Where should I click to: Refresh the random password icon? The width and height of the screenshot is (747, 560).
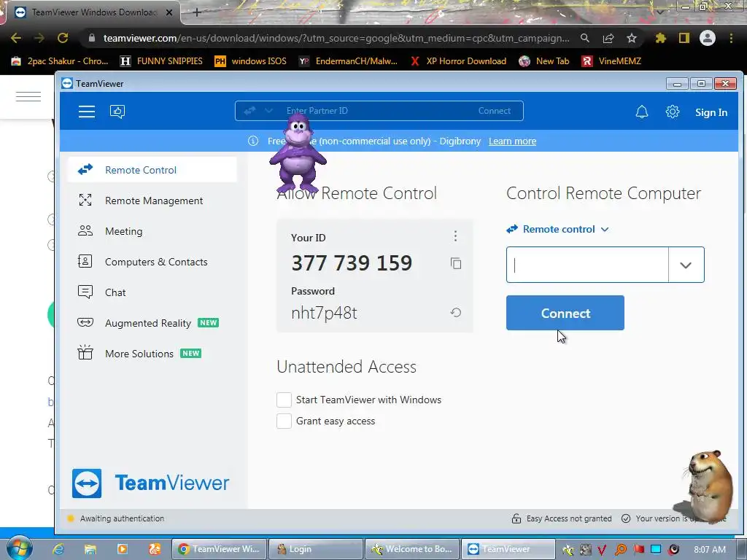(456, 312)
